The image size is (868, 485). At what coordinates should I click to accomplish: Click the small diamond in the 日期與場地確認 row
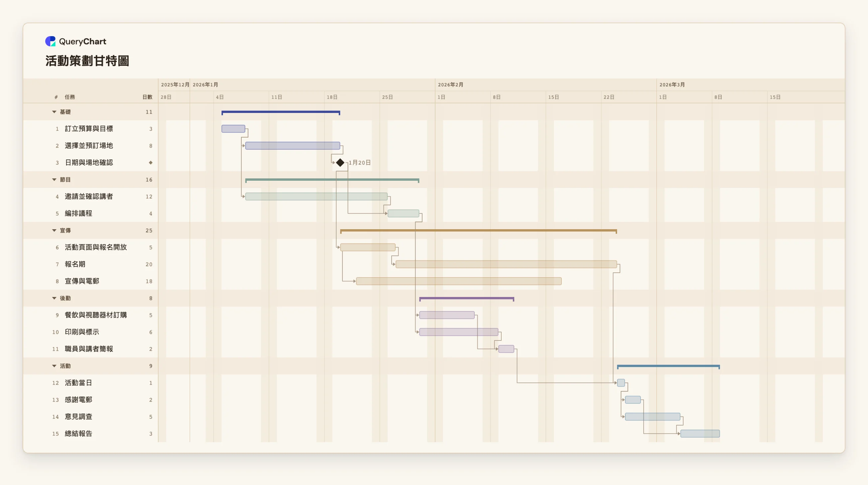(151, 163)
